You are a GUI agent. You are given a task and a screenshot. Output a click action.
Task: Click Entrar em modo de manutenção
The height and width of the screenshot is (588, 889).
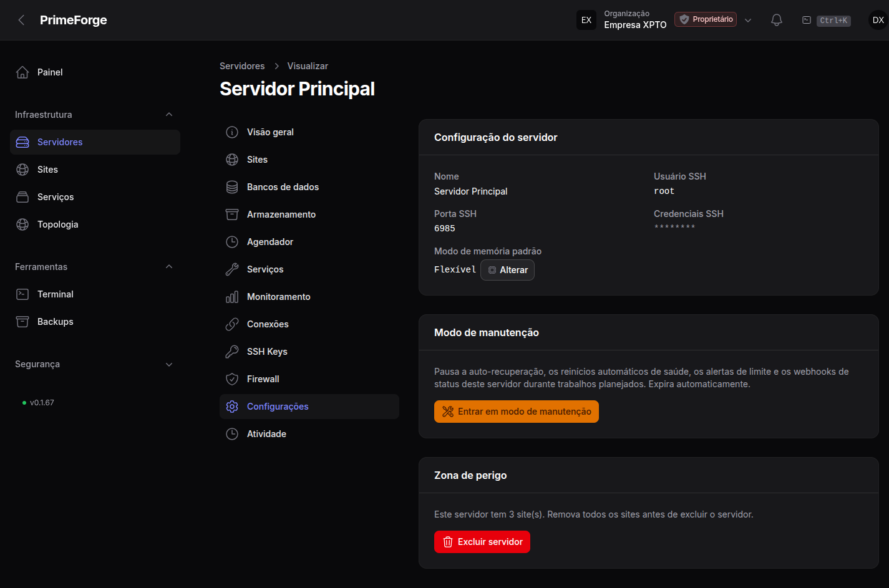coord(517,412)
